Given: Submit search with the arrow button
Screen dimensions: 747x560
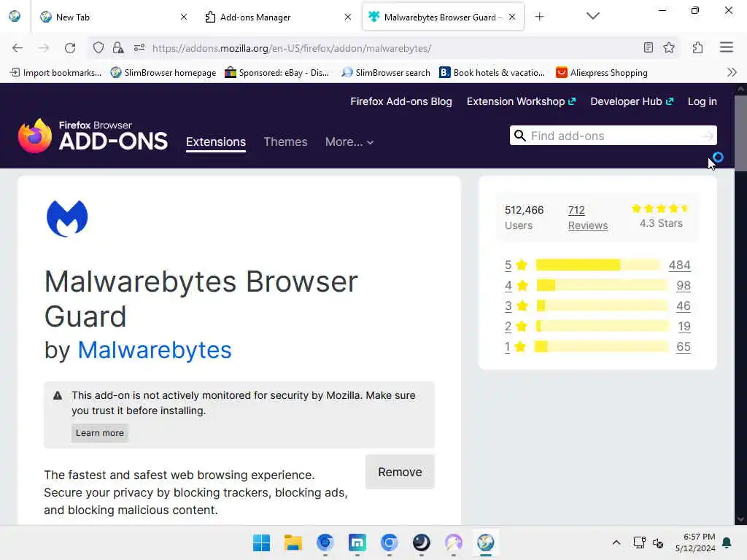Looking at the screenshot, I should (x=708, y=136).
